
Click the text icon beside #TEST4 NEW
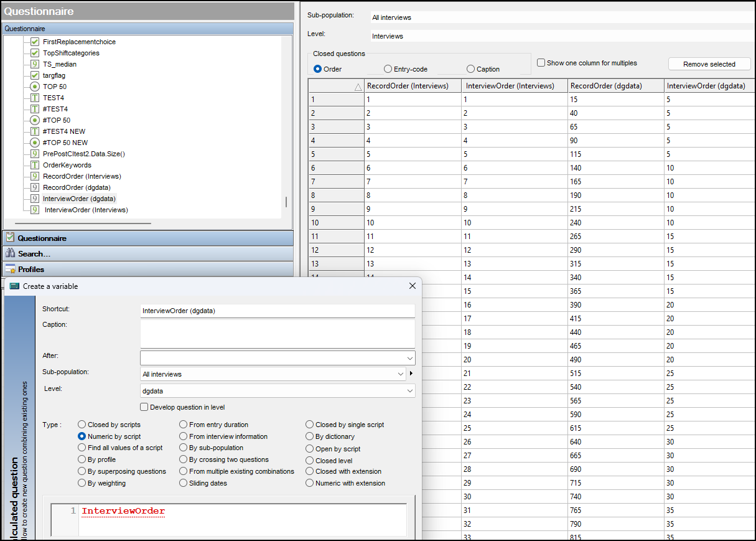35,131
